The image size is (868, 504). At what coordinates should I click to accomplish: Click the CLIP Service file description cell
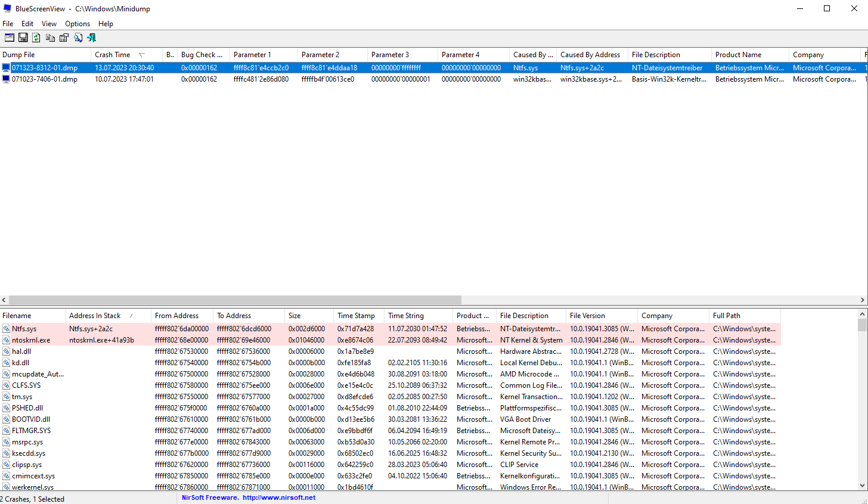(519, 465)
